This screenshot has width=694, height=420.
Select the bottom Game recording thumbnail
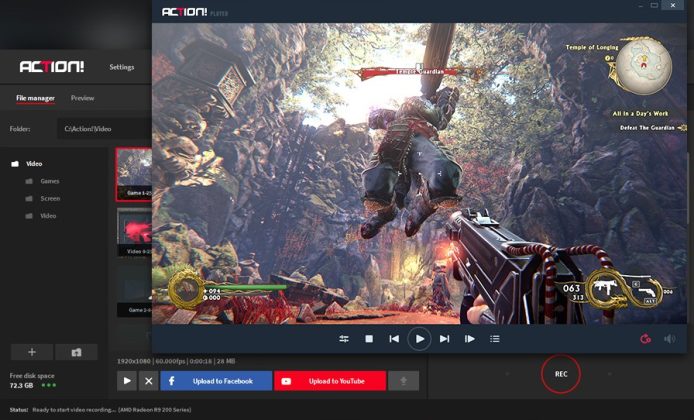135,291
